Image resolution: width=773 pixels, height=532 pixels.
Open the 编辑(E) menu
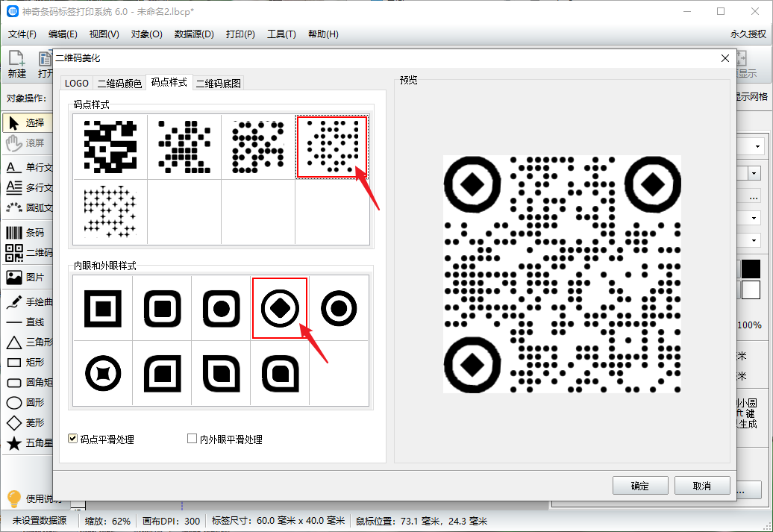pos(63,34)
